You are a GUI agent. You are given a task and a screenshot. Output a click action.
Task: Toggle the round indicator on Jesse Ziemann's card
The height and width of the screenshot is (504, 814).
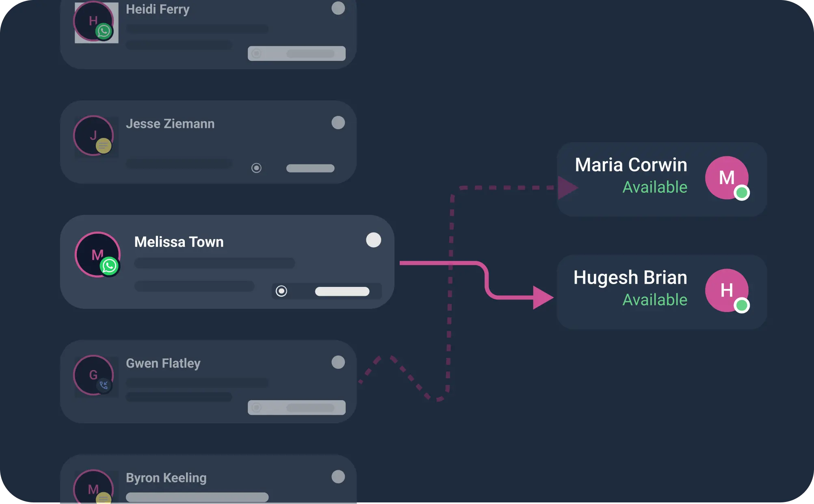[x=338, y=123]
